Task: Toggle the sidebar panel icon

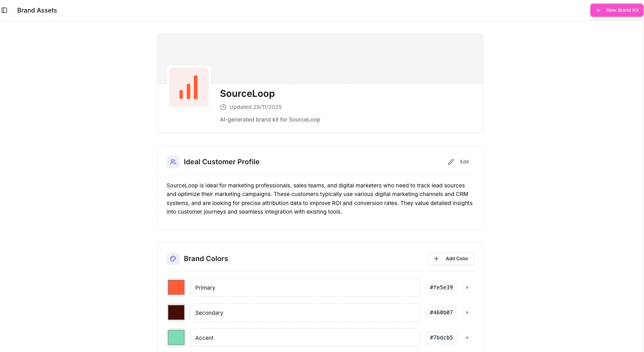Action: coord(5,10)
